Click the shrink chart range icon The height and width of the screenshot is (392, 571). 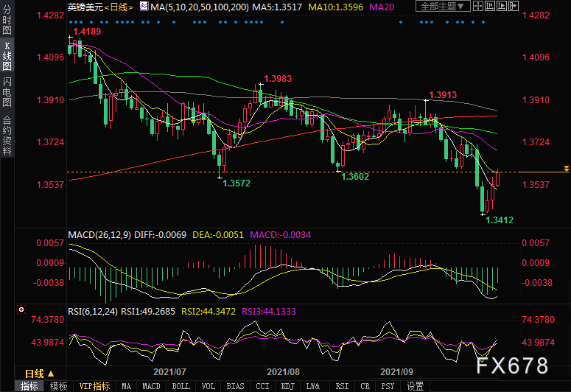490,6
